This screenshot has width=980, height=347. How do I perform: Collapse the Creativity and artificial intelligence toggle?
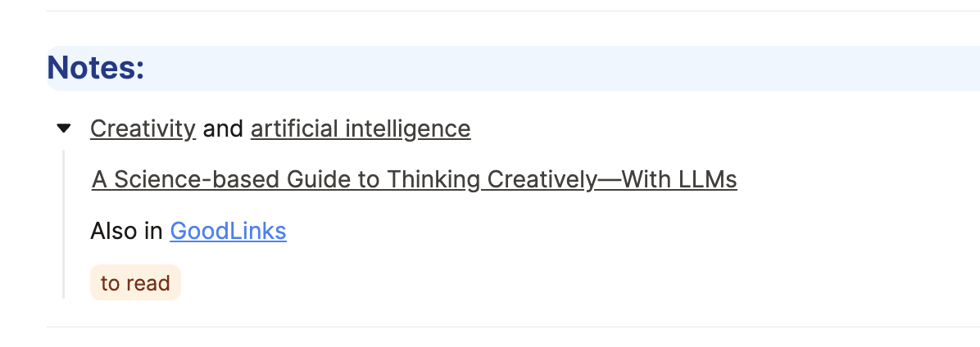coord(64,128)
